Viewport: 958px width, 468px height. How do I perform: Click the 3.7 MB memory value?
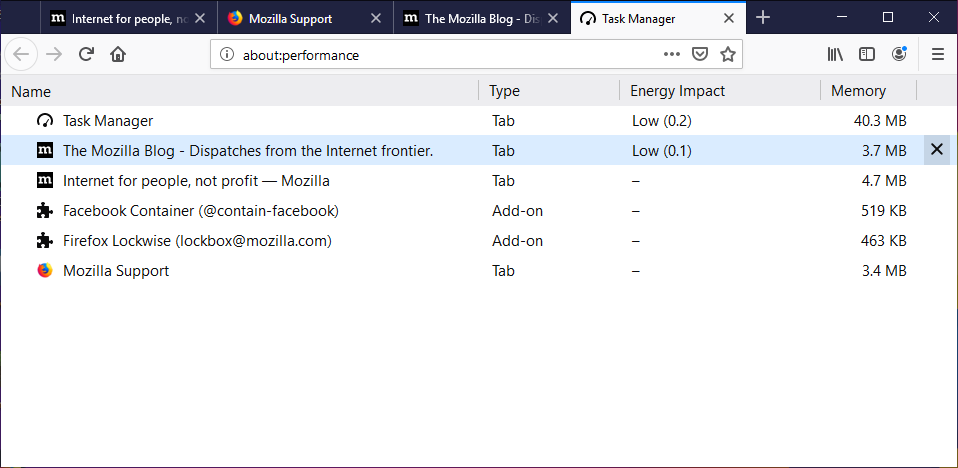tap(884, 151)
